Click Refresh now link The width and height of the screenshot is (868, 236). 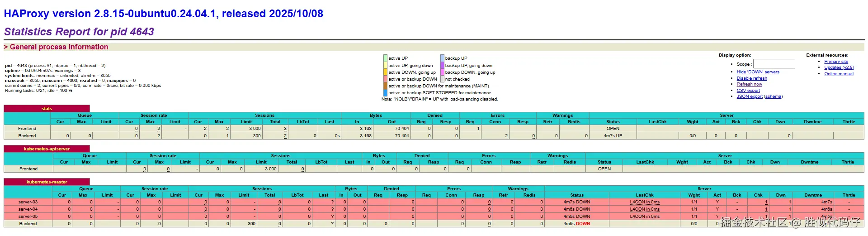click(749, 84)
